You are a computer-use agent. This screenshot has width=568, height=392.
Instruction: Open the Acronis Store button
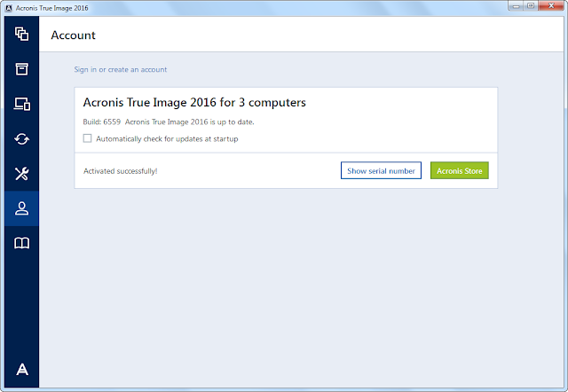point(460,170)
